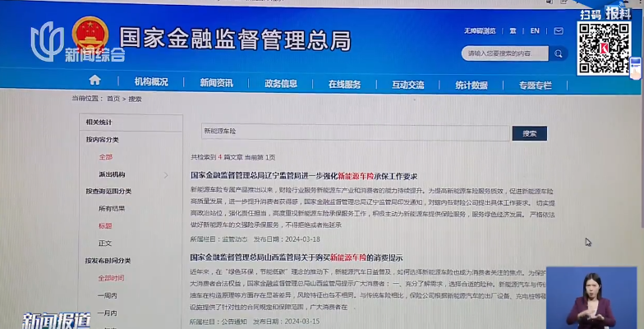Click the search field containing 新能源车险

coord(356,132)
